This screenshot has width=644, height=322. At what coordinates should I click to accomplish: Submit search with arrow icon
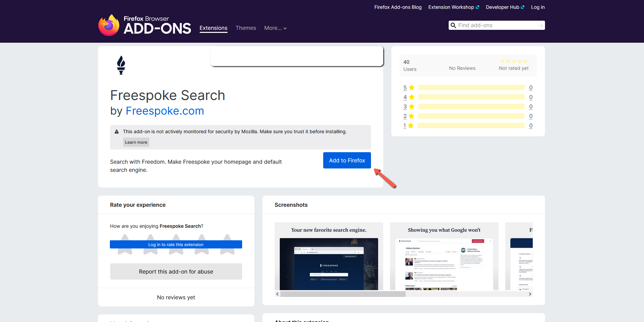tap(541, 25)
